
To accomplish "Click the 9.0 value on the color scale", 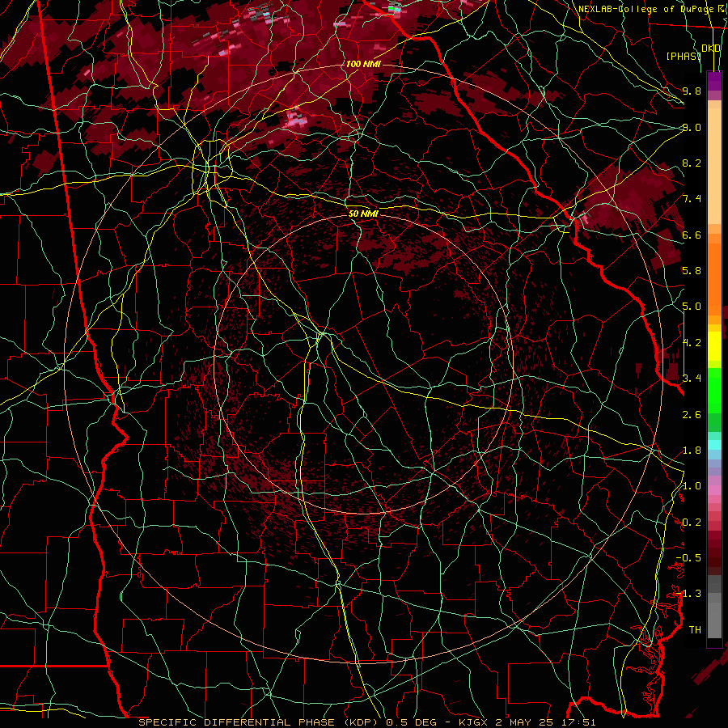I will click(x=692, y=127).
